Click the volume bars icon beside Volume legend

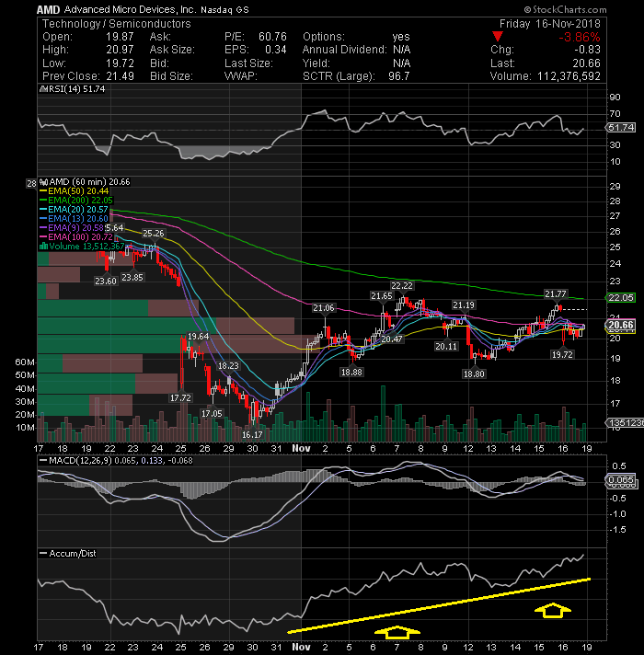(43, 247)
